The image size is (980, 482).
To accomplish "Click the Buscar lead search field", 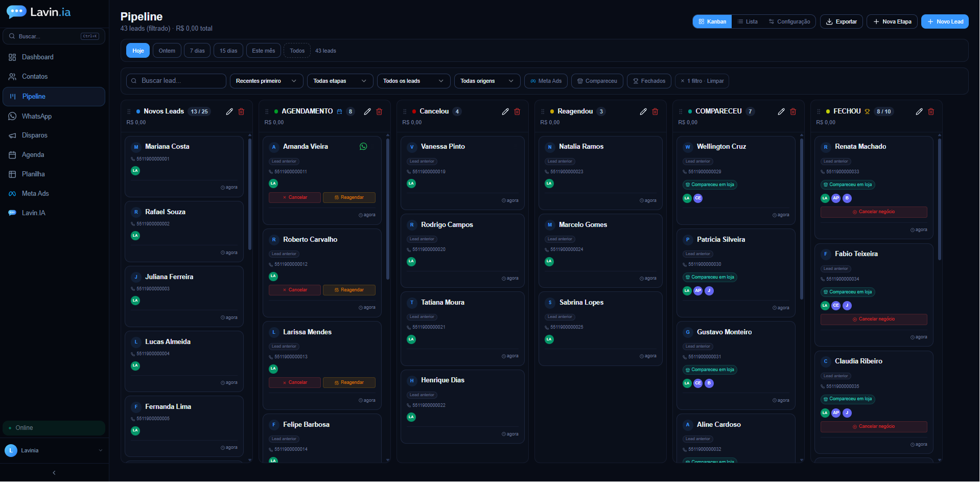I will point(176,81).
